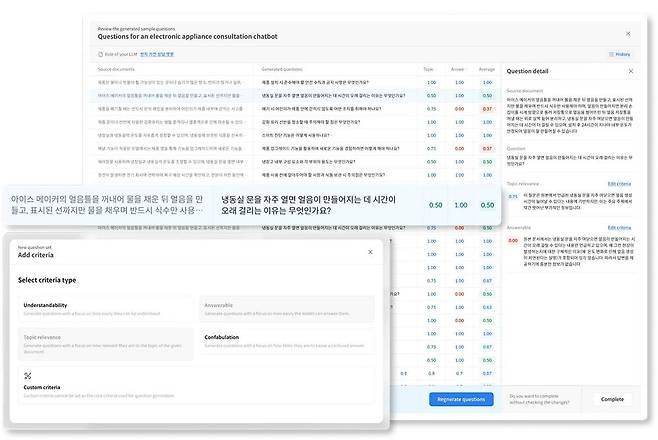Click the red 0.00 answerable score in Question detail

click(x=513, y=241)
